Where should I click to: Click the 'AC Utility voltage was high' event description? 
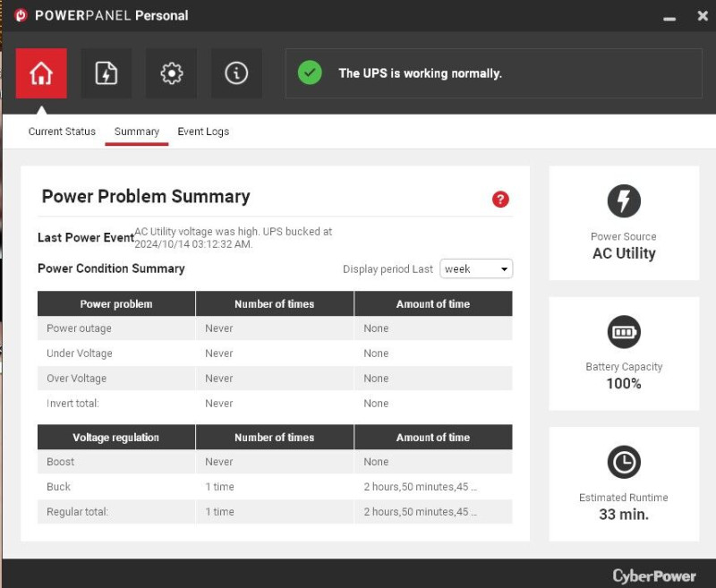pyautogui.click(x=234, y=237)
